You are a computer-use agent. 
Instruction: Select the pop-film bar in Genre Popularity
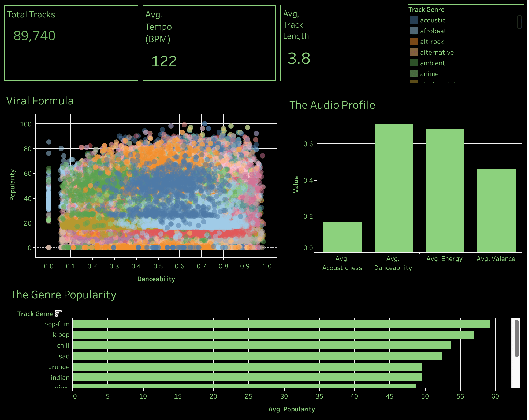click(281, 324)
